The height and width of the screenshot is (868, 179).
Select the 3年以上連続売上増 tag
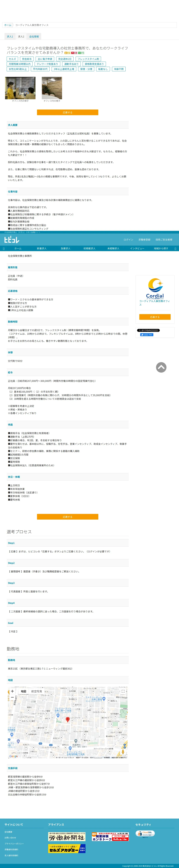64,69
